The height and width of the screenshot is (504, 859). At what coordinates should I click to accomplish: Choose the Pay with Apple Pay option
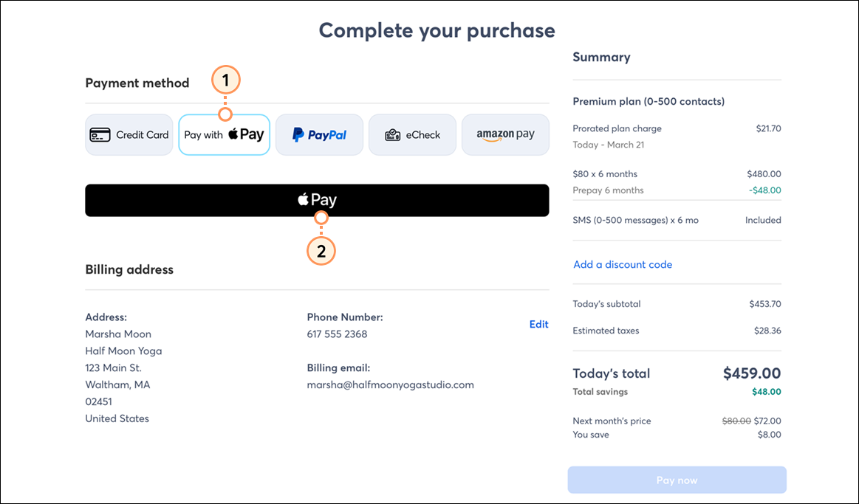pos(224,134)
